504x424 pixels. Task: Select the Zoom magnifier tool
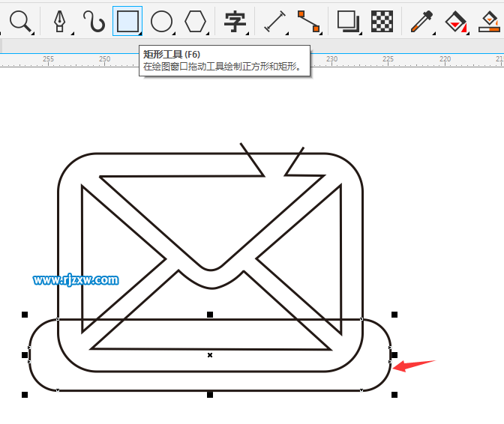click(x=20, y=22)
